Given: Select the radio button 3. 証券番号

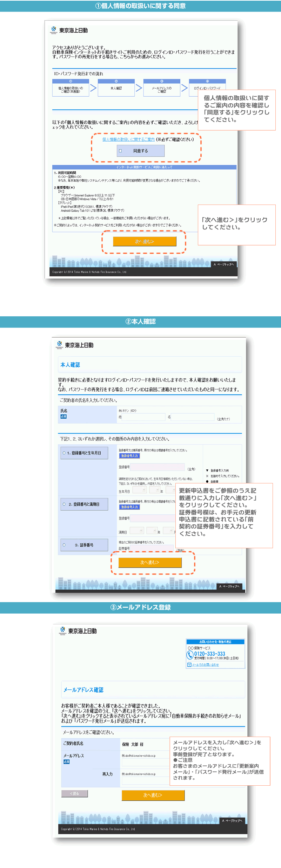Looking at the screenshot, I should click(64, 545).
